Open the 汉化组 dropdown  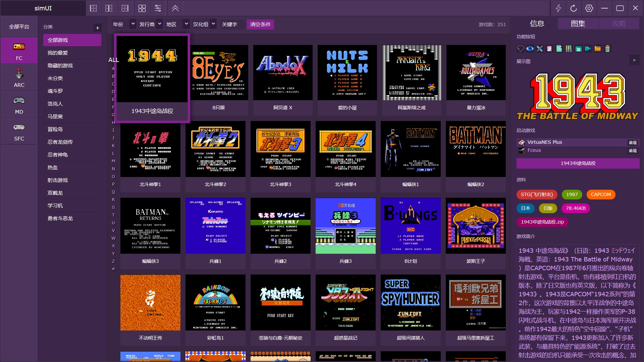tap(213, 24)
